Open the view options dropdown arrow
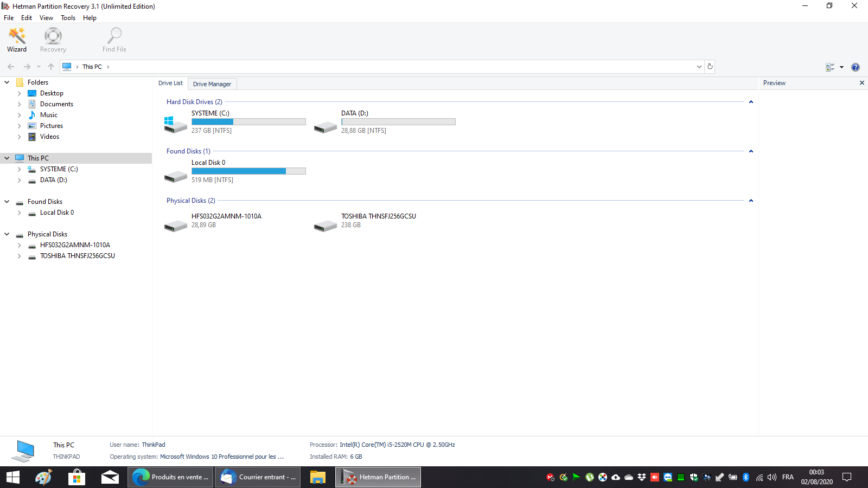 point(841,67)
